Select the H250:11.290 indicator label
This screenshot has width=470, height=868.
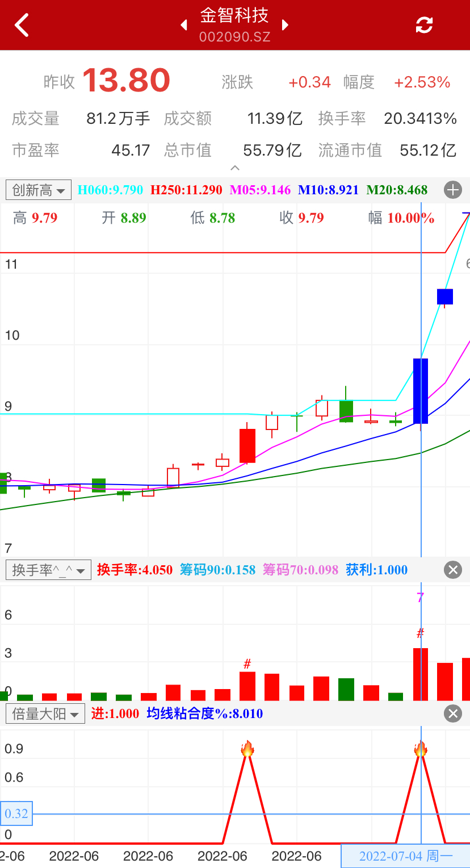pos(186,190)
